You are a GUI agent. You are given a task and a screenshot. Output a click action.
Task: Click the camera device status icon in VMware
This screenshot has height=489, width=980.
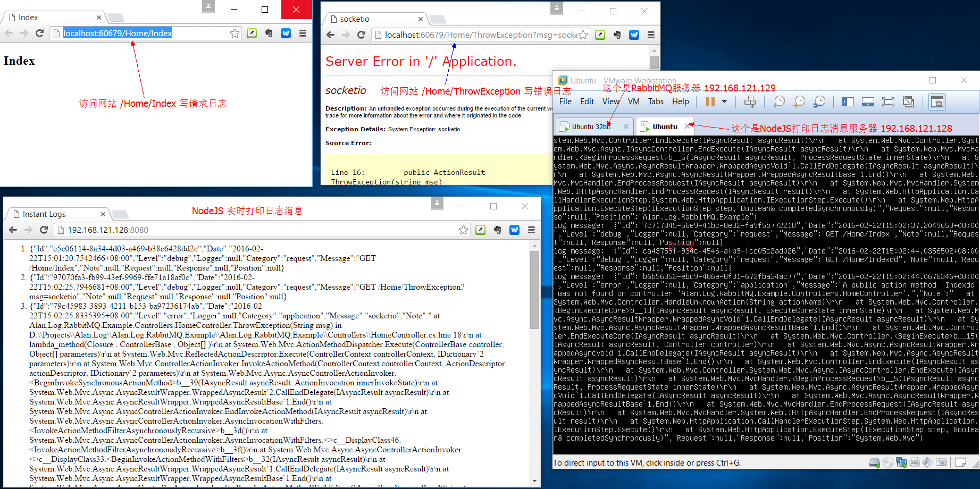click(x=941, y=462)
